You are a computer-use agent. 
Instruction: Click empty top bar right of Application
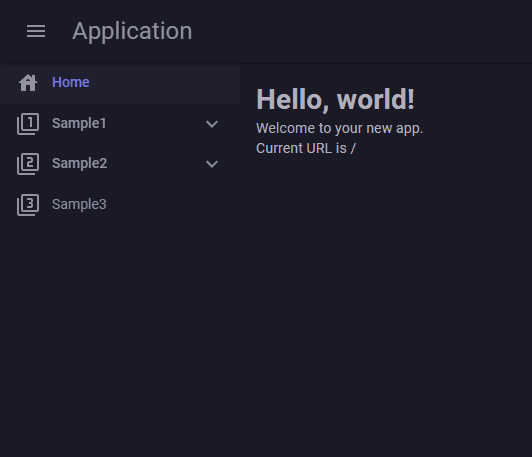click(360, 32)
